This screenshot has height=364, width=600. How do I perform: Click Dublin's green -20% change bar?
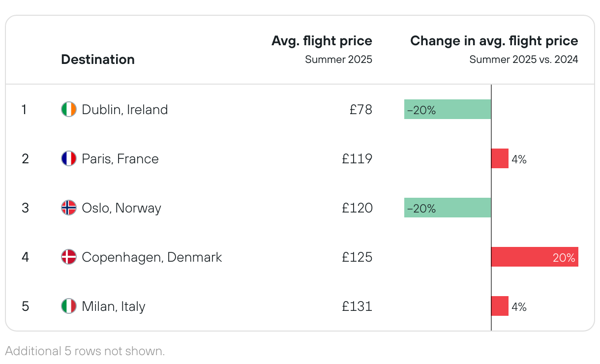[448, 109]
